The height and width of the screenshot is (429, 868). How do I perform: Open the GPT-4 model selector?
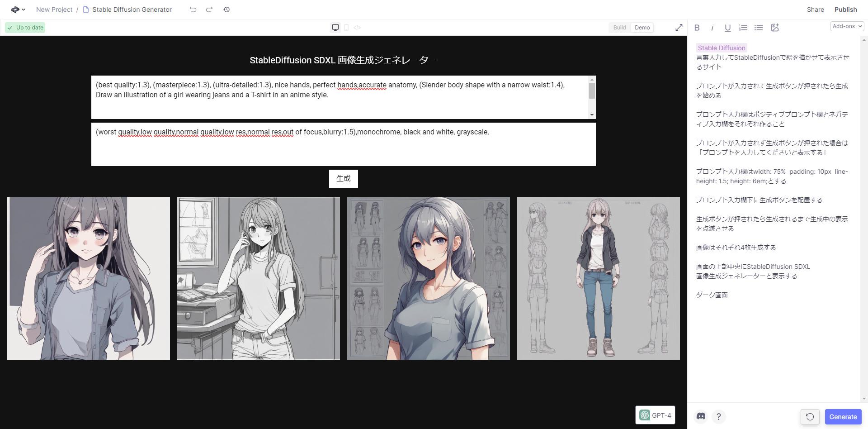(655, 415)
